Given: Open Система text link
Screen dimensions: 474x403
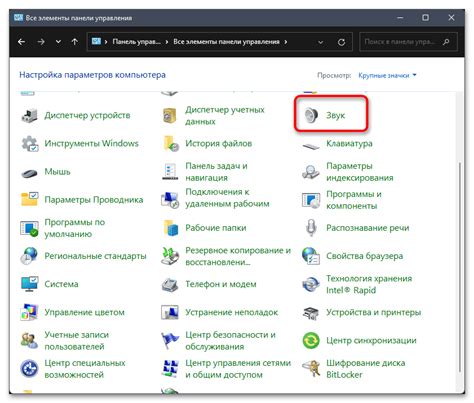Looking at the screenshot, I should pos(61,284).
